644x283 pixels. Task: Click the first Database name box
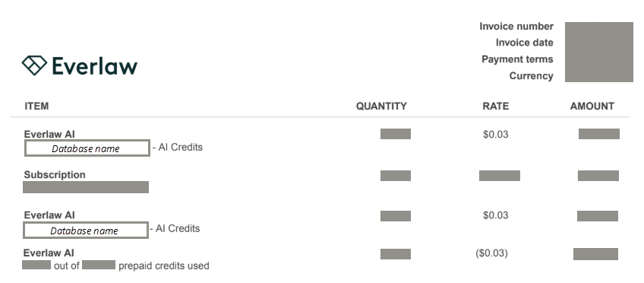pyautogui.click(x=87, y=148)
